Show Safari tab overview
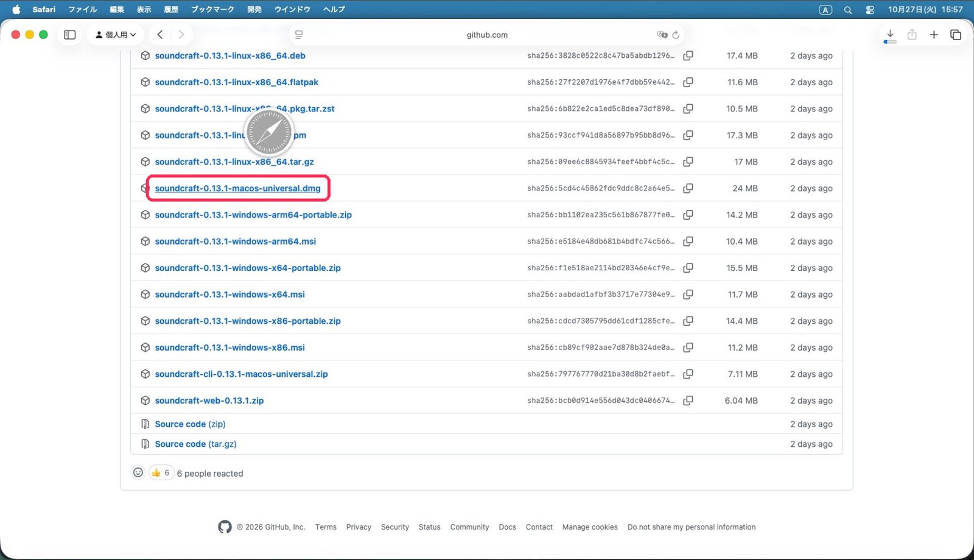Screen dimensions: 974x560 click(x=956, y=35)
